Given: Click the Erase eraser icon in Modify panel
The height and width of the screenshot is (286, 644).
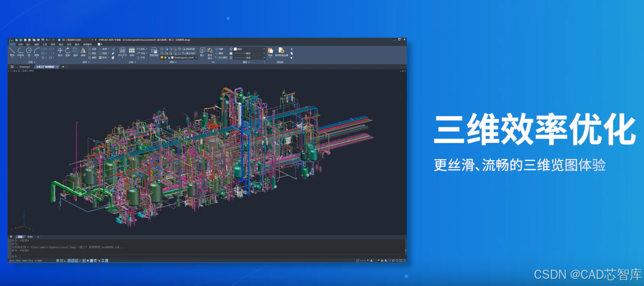Looking at the screenshot, I should [x=113, y=53].
